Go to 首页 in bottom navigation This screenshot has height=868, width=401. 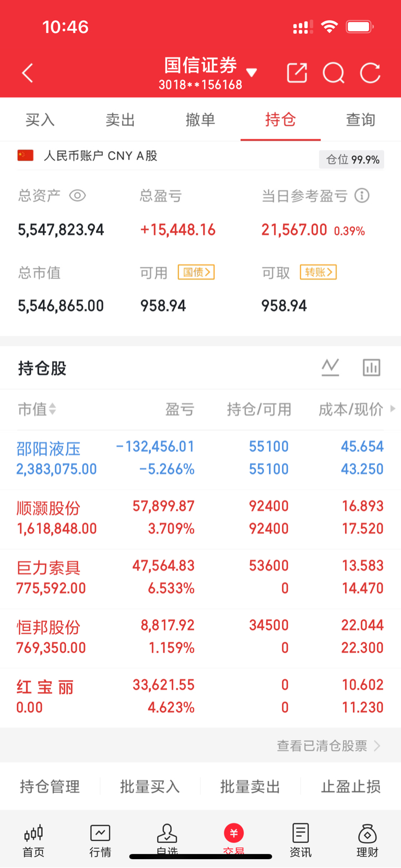pos(33,840)
